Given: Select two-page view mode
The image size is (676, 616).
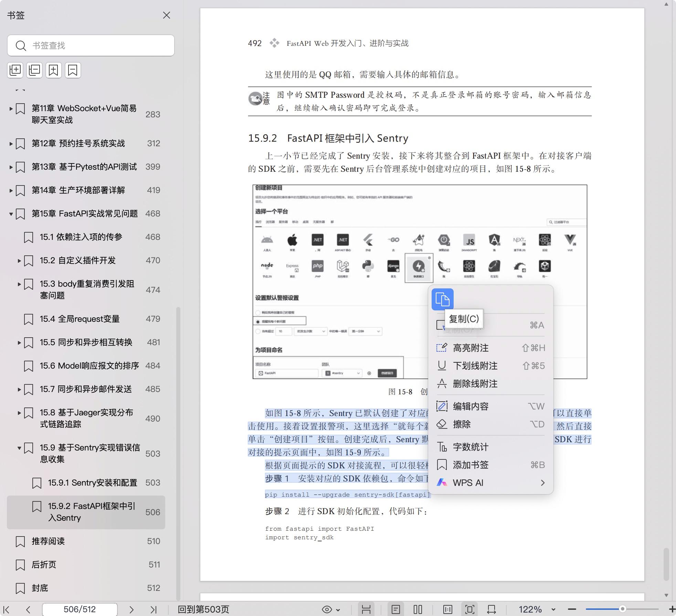Looking at the screenshot, I should click(x=418, y=609).
